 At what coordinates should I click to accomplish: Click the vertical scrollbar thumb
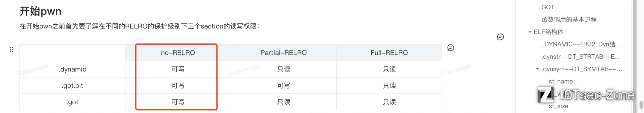click(x=641, y=105)
